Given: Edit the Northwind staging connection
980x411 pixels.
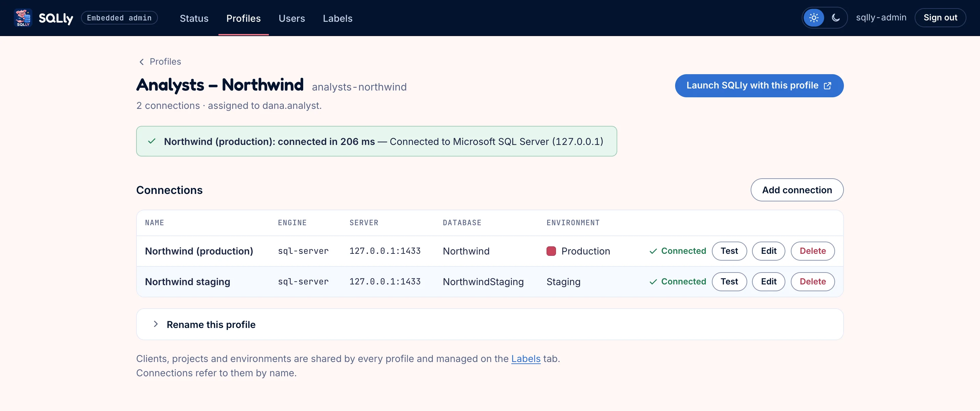Looking at the screenshot, I should [768, 282].
